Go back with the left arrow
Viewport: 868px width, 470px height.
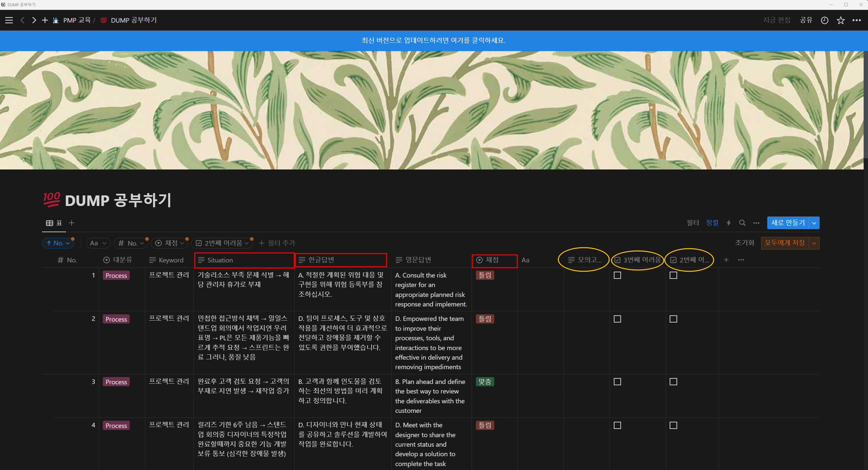[x=22, y=20]
